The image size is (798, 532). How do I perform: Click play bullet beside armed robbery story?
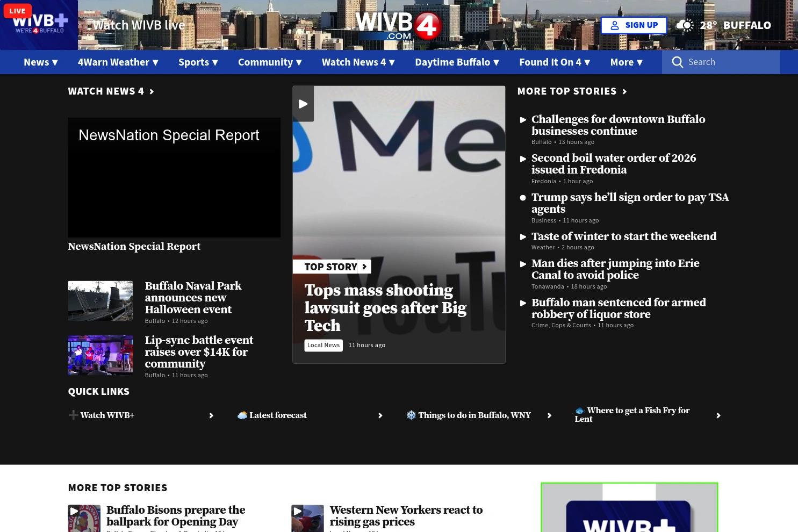[523, 303]
